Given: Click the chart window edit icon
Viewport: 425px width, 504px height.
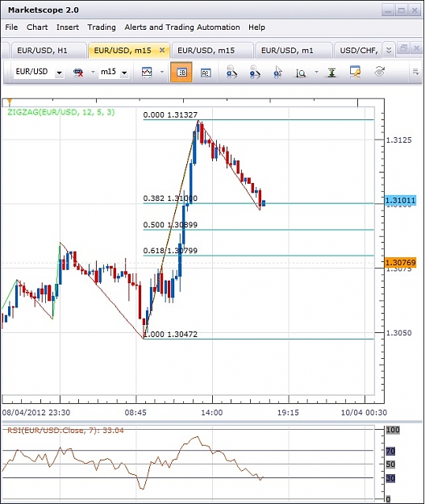Looking at the screenshot, I should [x=355, y=72].
